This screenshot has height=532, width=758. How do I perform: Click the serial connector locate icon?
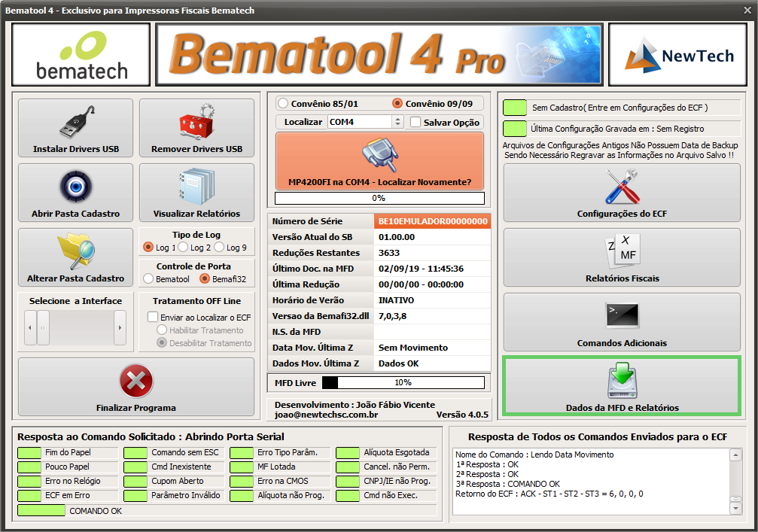[380, 156]
